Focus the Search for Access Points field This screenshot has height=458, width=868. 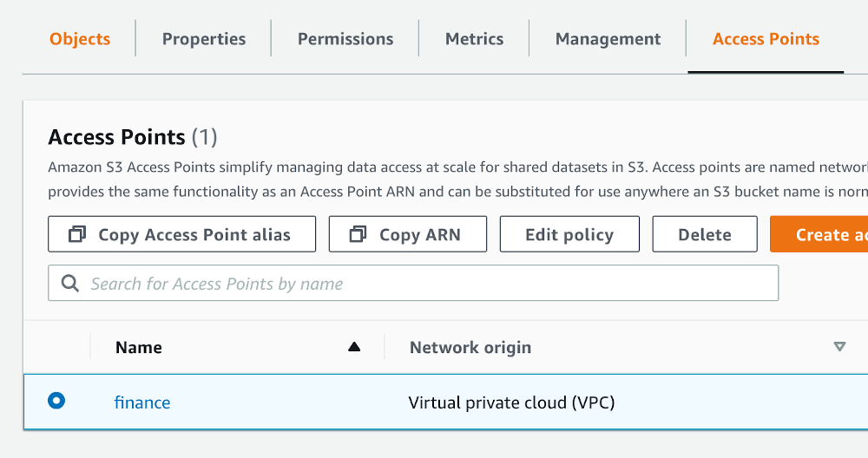coord(425,284)
